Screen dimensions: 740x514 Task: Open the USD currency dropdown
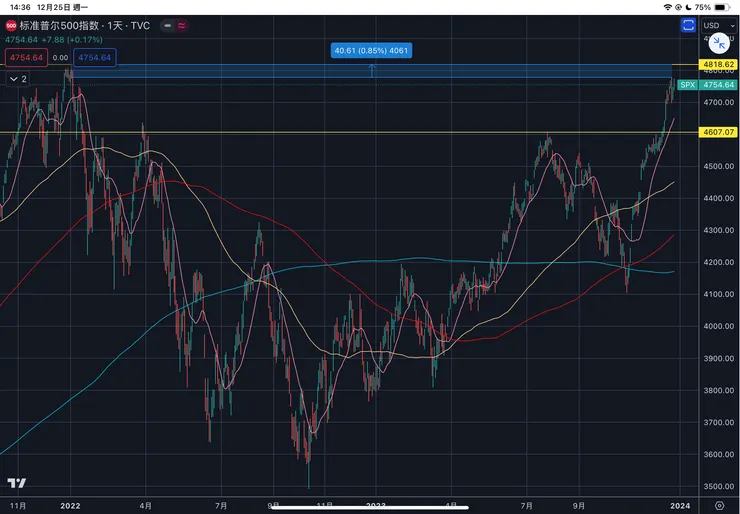coord(719,25)
